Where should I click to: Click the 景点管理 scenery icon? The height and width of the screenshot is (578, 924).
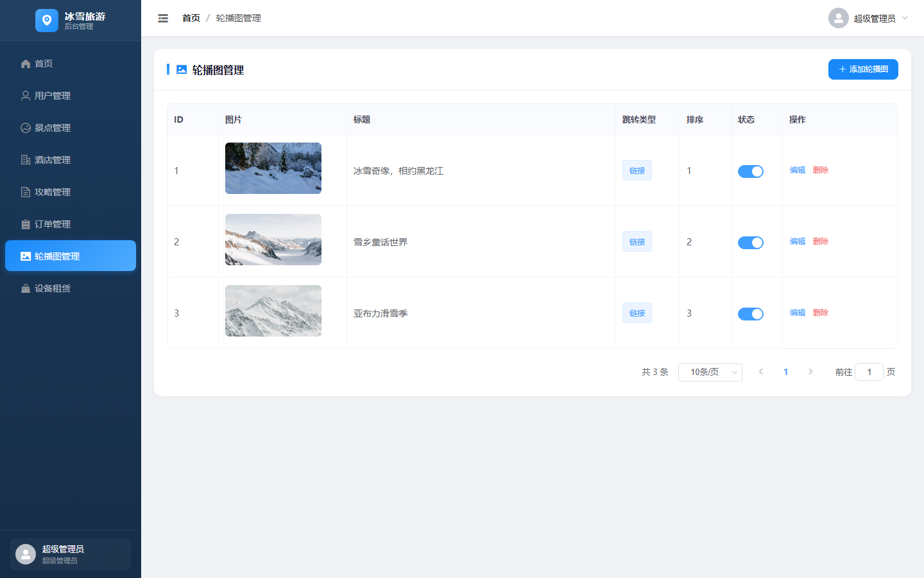(26, 128)
